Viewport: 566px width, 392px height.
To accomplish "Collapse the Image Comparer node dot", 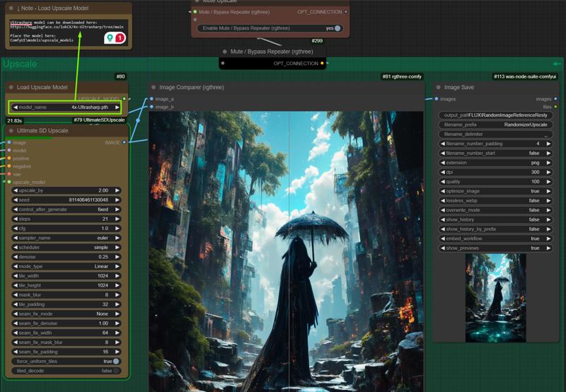I will pyautogui.click(x=154, y=87).
